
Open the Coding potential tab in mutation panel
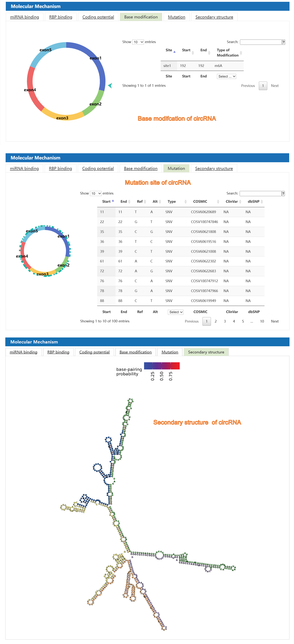tap(98, 168)
